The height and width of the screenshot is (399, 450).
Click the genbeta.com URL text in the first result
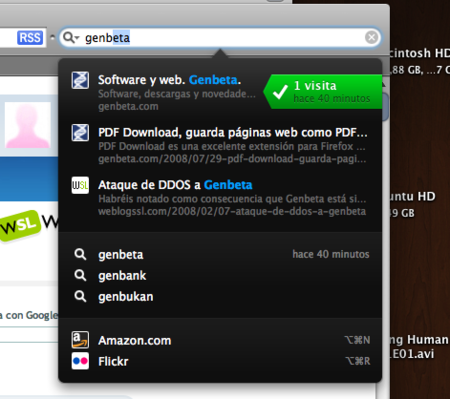click(x=128, y=107)
